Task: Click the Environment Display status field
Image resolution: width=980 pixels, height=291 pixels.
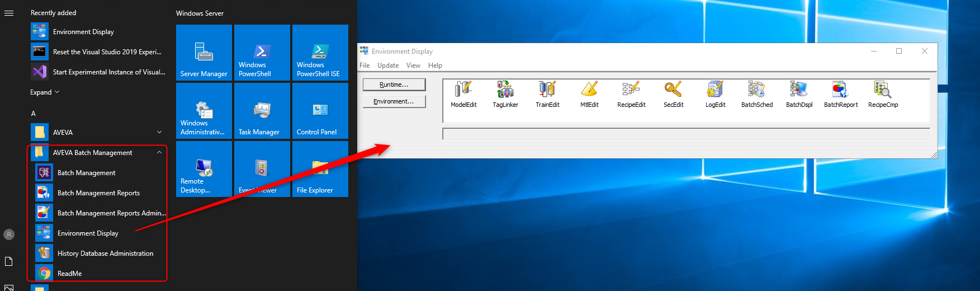Action: coord(686,134)
